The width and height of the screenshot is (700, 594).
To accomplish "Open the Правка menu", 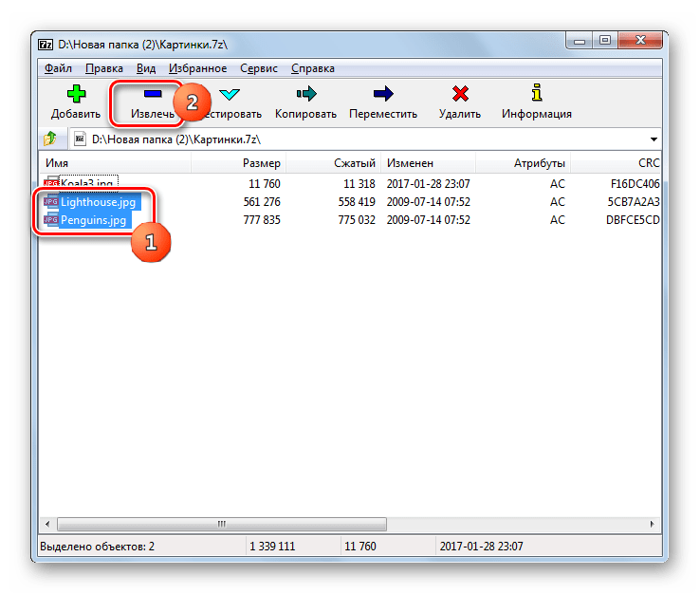I will [x=103, y=68].
